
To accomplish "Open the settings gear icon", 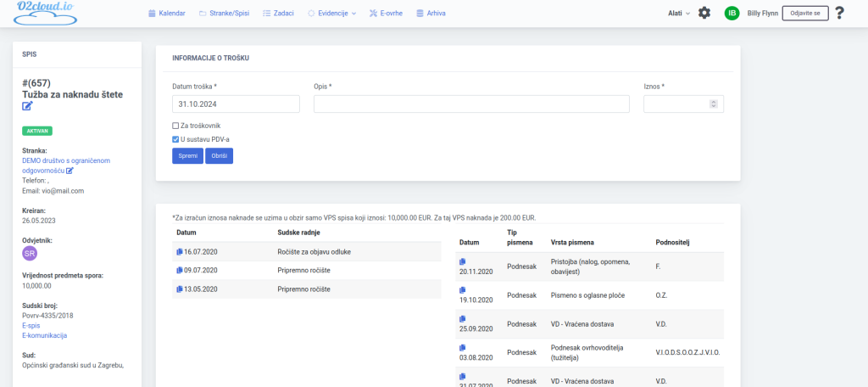I will click(704, 14).
